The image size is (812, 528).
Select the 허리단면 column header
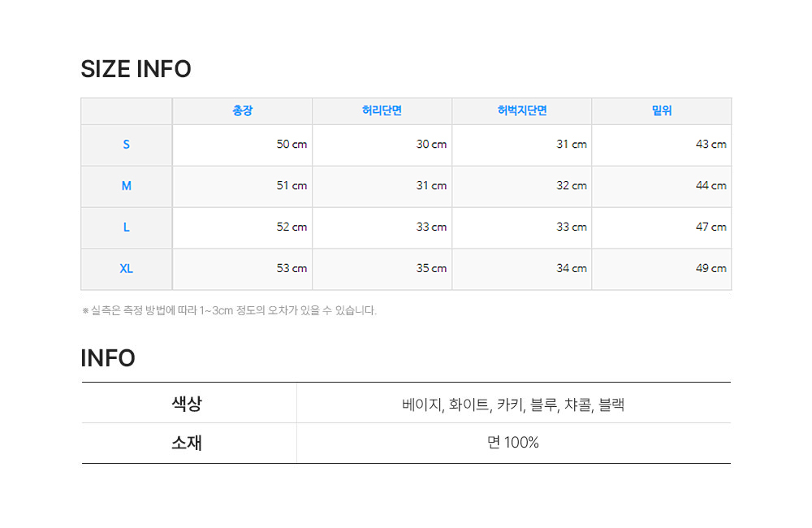(x=382, y=111)
